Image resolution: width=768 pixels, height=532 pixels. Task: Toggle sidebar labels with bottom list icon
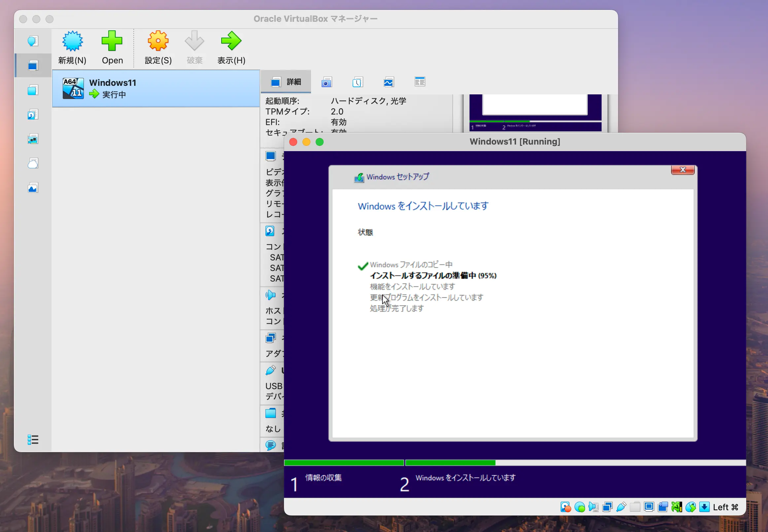click(33, 439)
